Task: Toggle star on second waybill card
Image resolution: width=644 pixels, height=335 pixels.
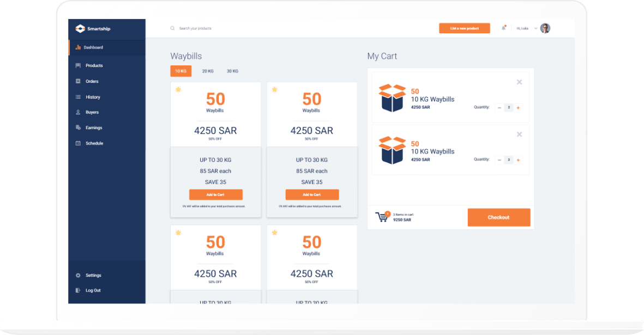Action: (275, 89)
